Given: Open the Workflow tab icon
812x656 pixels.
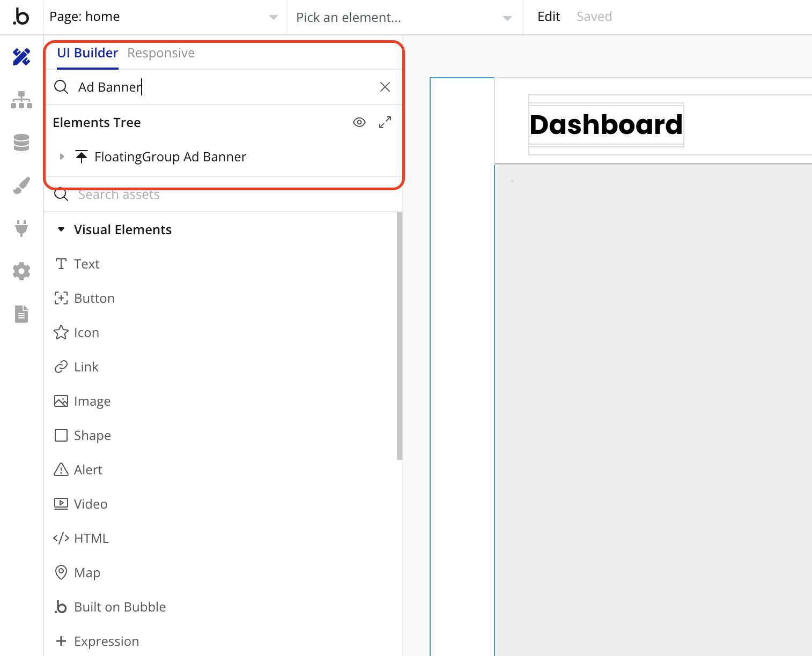Looking at the screenshot, I should (x=21, y=100).
